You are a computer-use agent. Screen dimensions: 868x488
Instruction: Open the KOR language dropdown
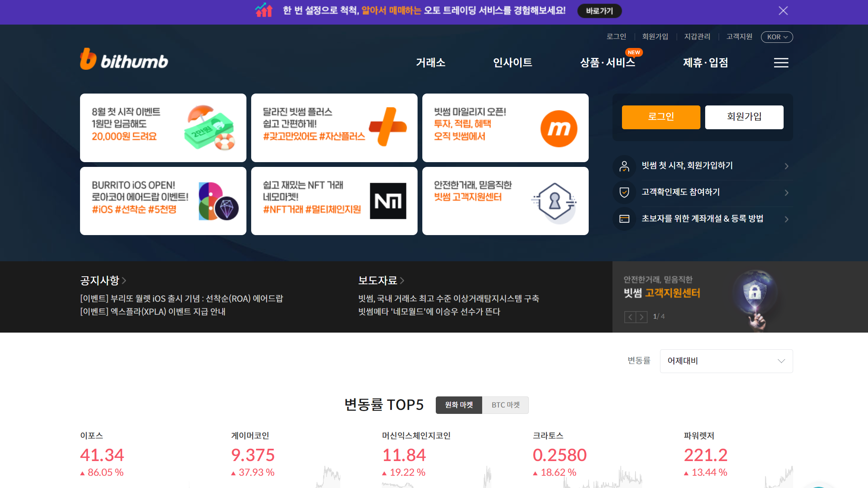pyautogui.click(x=776, y=37)
